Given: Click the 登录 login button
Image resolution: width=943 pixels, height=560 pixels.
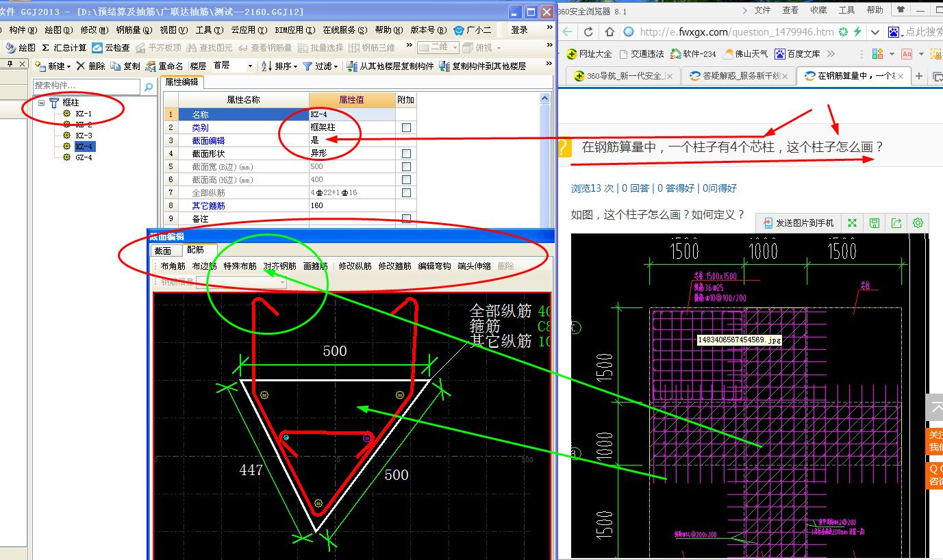Looking at the screenshot, I should (x=520, y=30).
